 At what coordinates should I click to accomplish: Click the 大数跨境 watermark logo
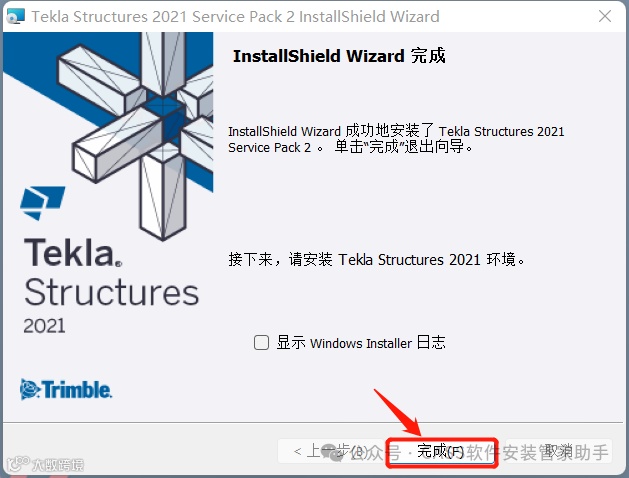point(45,464)
